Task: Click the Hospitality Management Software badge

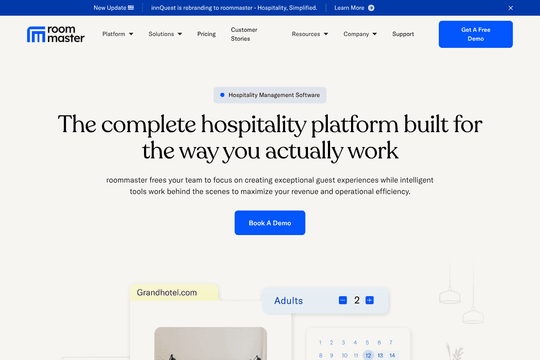Action: pyautogui.click(x=270, y=95)
